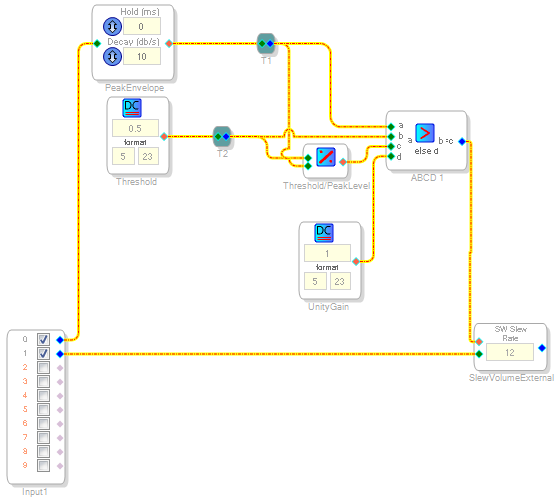This screenshot has width=558, height=500.
Task: Select UnityGain format field showing 5
Action: pos(315,281)
